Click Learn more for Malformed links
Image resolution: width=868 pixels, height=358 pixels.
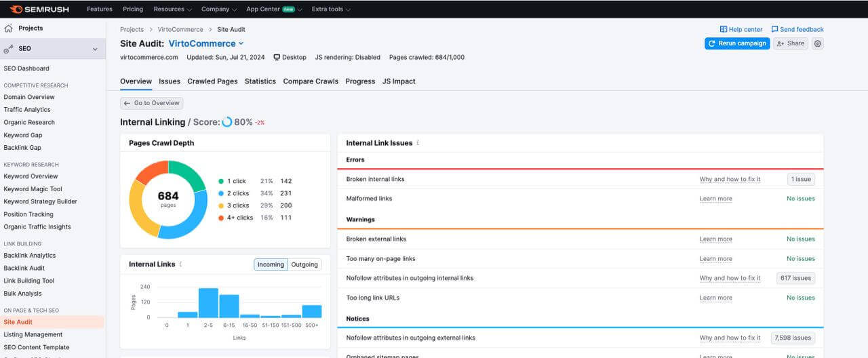coord(716,199)
